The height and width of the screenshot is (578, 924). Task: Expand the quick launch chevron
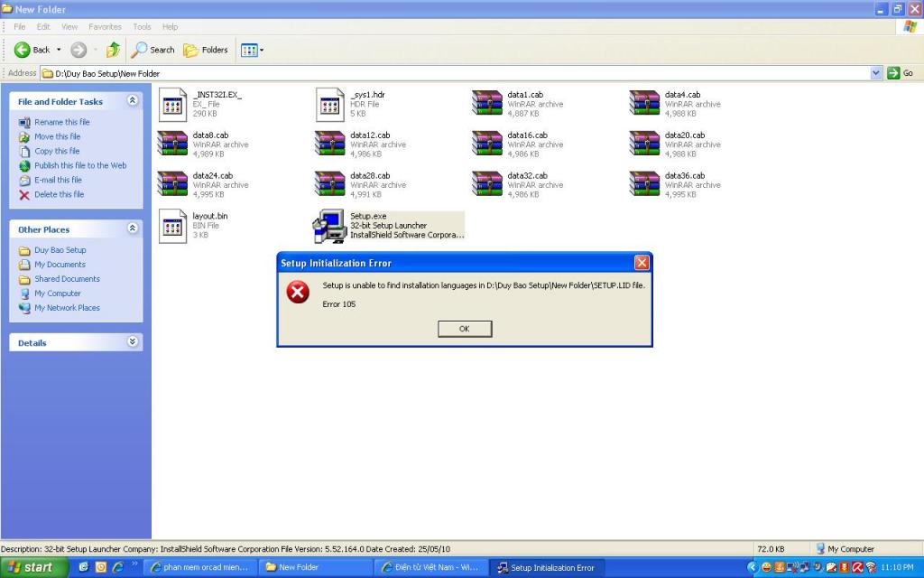point(134,564)
